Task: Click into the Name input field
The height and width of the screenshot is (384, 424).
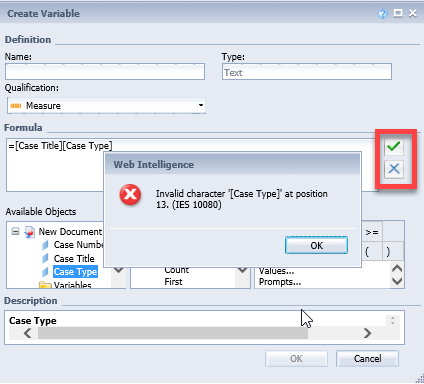Action: point(105,72)
